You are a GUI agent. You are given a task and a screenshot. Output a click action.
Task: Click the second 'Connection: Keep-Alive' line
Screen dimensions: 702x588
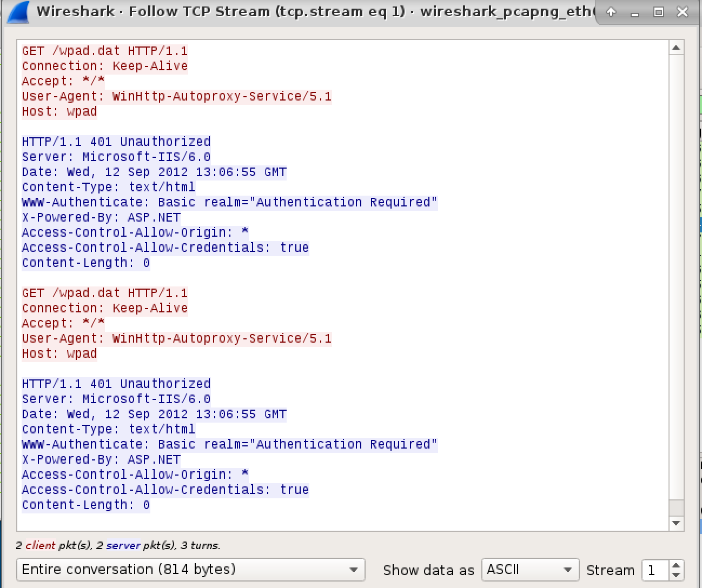(x=104, y=308)
